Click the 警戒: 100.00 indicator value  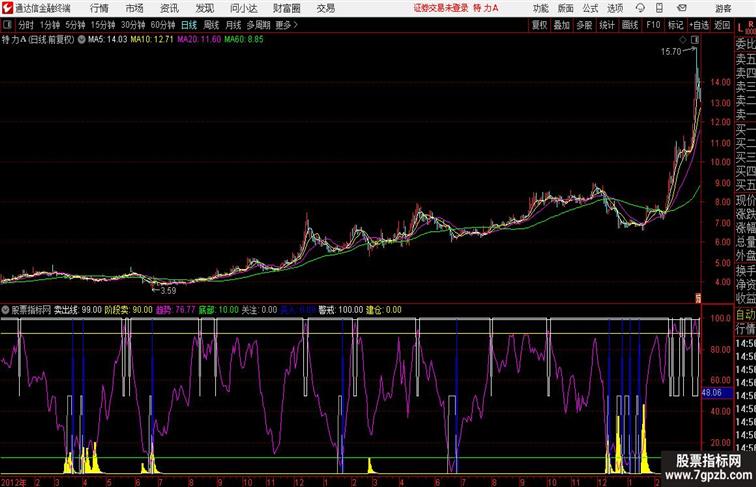tap(340, 310)
